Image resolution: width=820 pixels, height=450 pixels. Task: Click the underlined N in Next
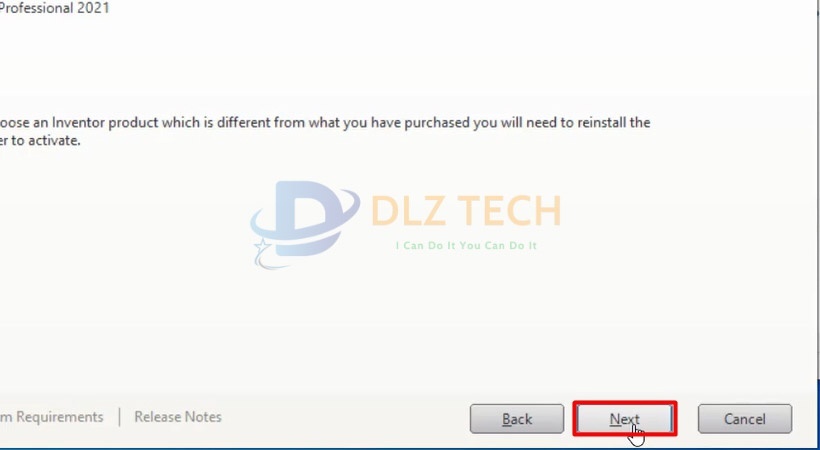click(614, 419)
